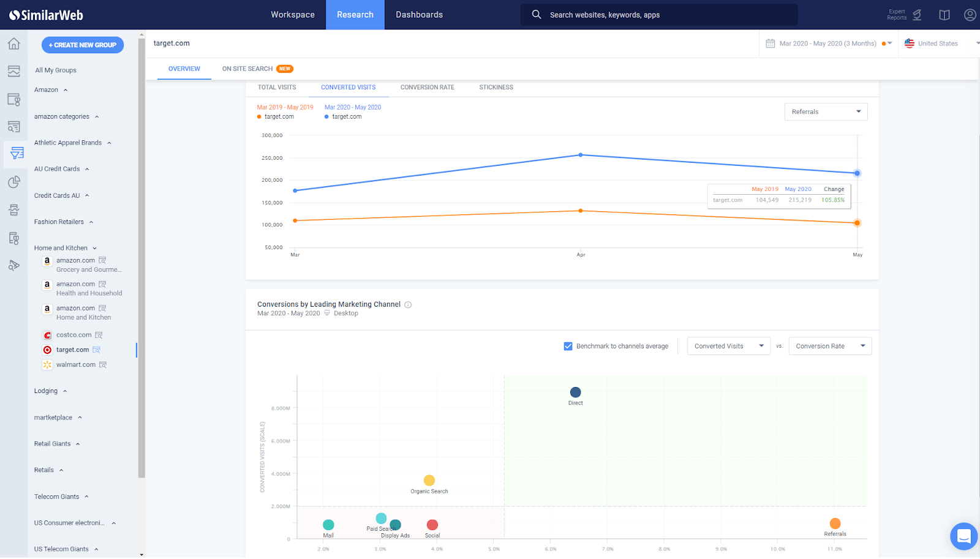Click the Organic Search yellow bubble

pos(429,481)
